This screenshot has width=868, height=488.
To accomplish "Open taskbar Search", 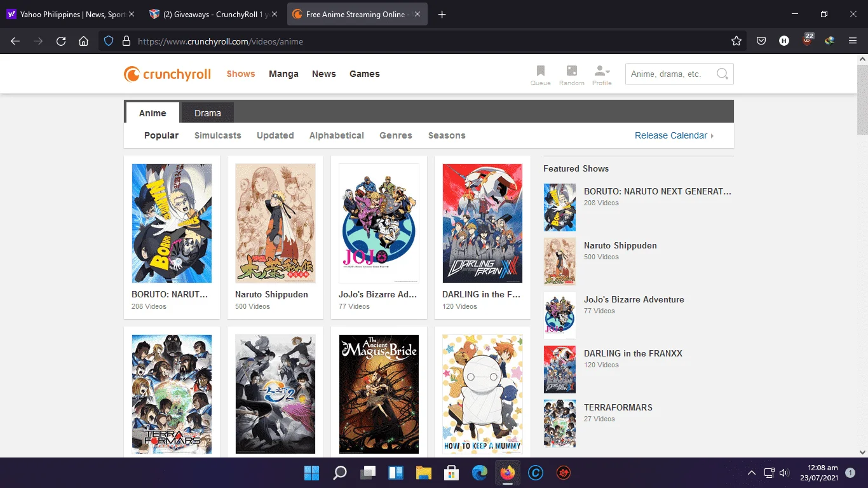I will (340, 473).
